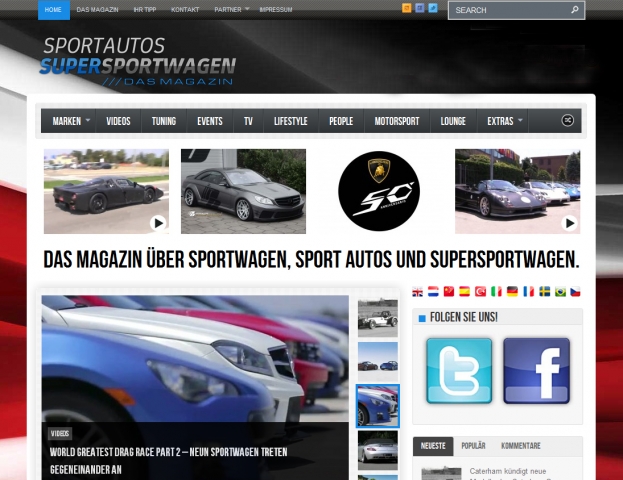Switch language via Netherlands flag
This screenshot has height=480, width=623.
tap(433, 292)
